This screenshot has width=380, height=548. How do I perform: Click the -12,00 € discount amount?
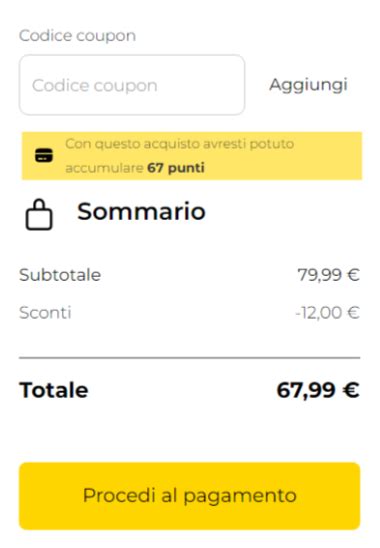pos(327,312)
